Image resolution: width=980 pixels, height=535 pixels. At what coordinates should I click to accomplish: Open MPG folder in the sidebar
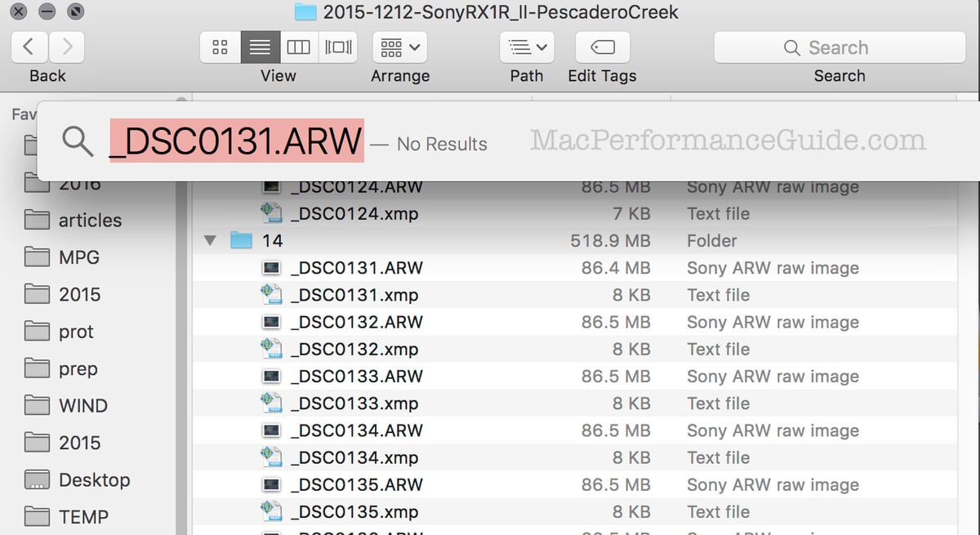click(79, 257)
